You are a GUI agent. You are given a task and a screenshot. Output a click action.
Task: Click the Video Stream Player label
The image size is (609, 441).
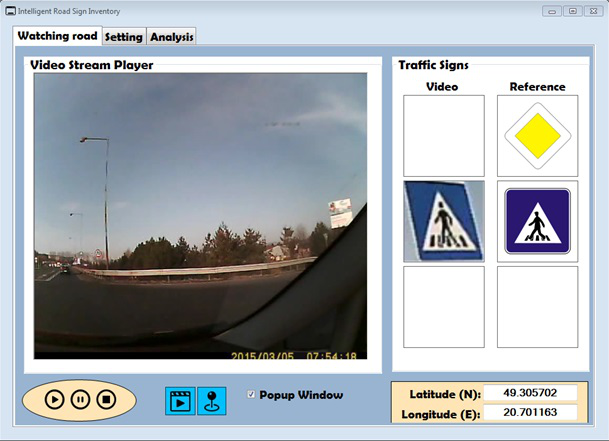[92, 65]
